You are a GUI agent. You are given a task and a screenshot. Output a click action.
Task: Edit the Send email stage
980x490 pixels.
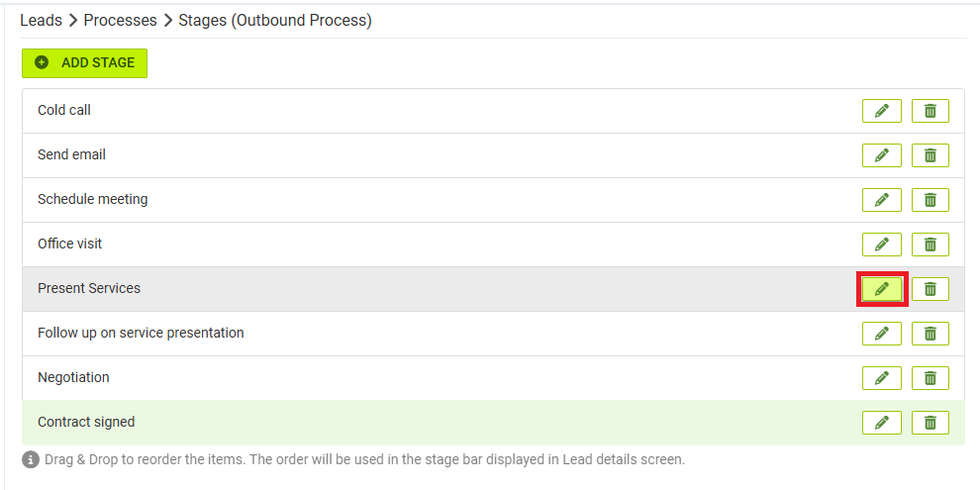point(882,155)
